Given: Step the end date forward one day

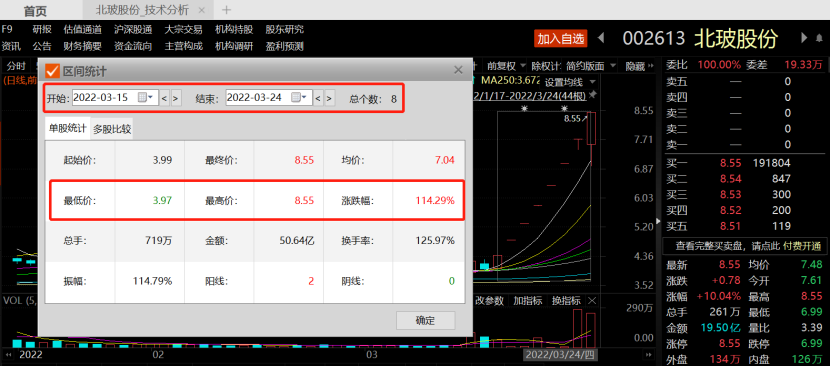Looking at the screenshot, I should [329, 98].
